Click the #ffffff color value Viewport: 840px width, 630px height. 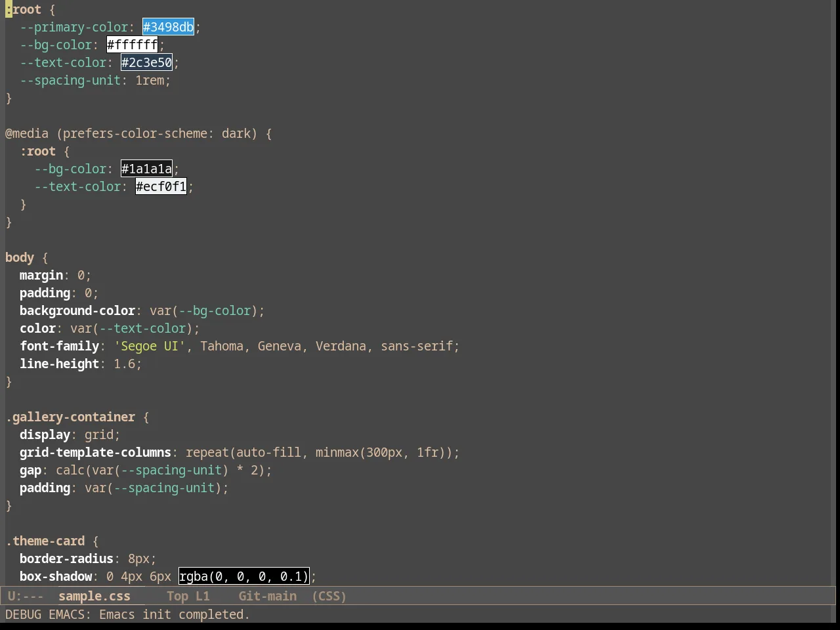(x=132, y=45)
